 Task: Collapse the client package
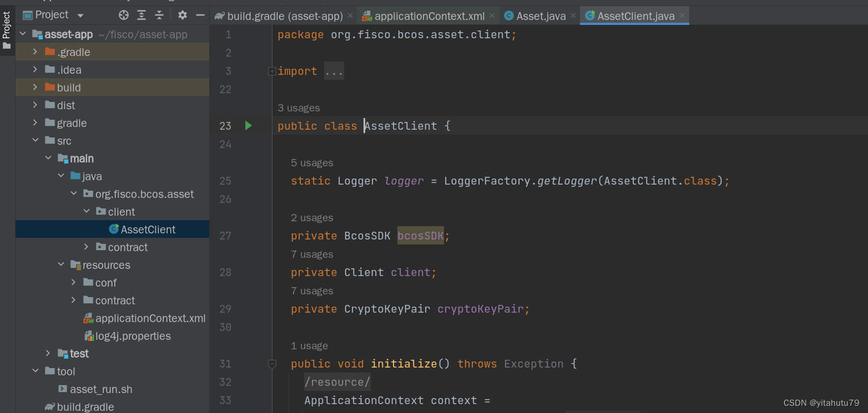coord(86,212)
